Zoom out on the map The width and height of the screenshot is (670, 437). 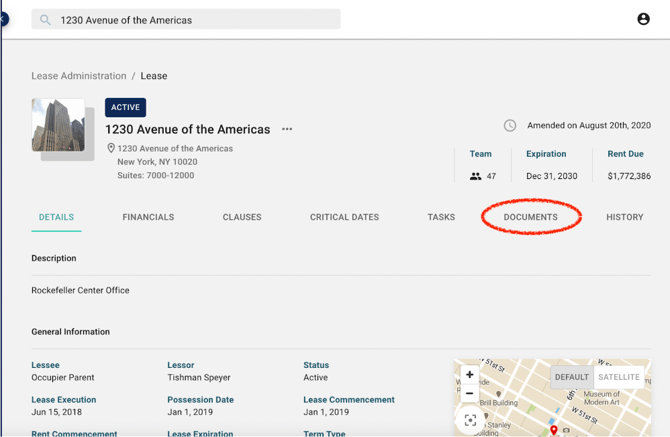[x=470, y=393]
